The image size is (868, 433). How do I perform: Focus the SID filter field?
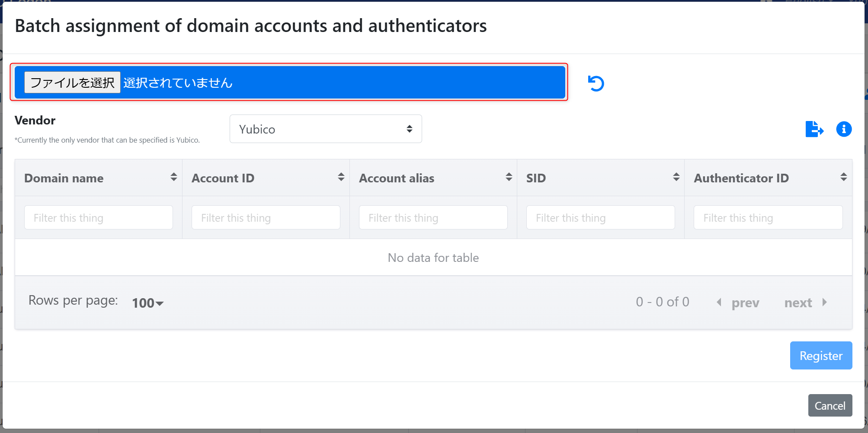point(600,218)
